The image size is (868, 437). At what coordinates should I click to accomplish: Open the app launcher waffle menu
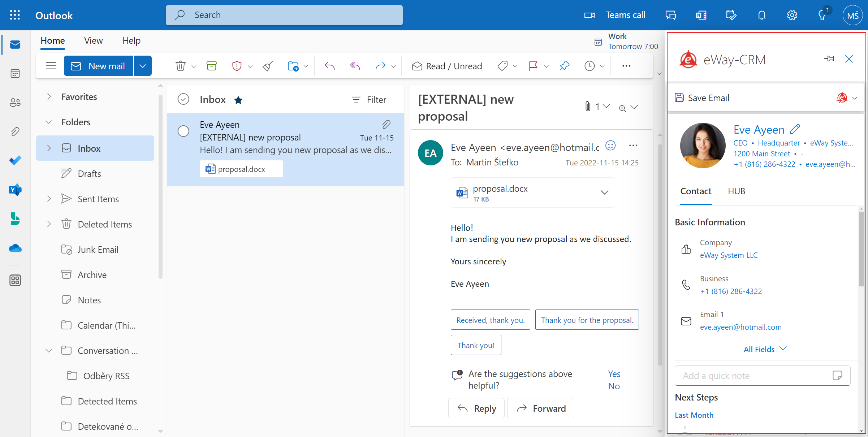[x=15, y=15]
